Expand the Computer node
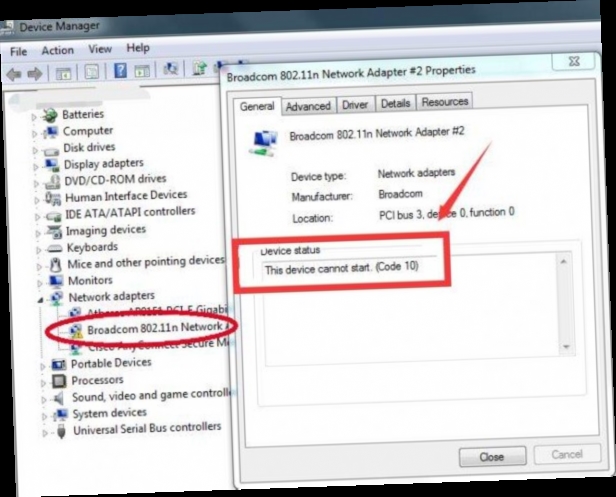The width and height of the screenshot is (616, 497). (35, 134)
